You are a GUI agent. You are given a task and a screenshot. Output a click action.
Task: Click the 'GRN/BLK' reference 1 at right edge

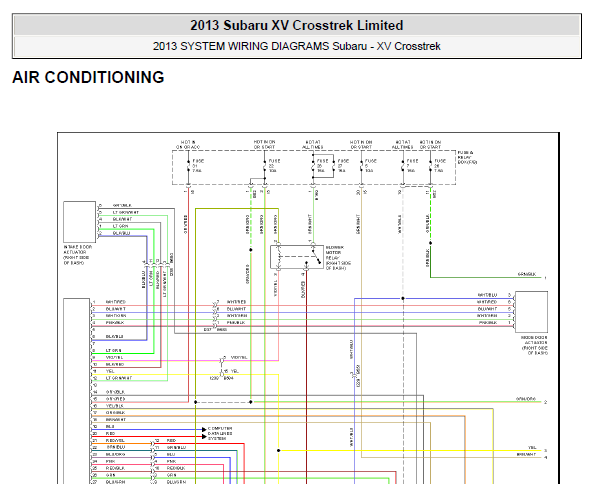527,274
